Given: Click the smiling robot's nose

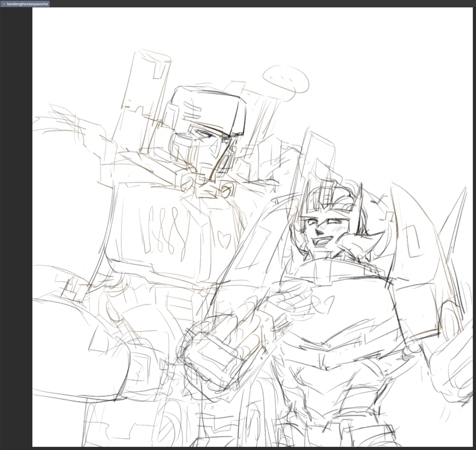Looking at the screenshot, I should (319, 231).
